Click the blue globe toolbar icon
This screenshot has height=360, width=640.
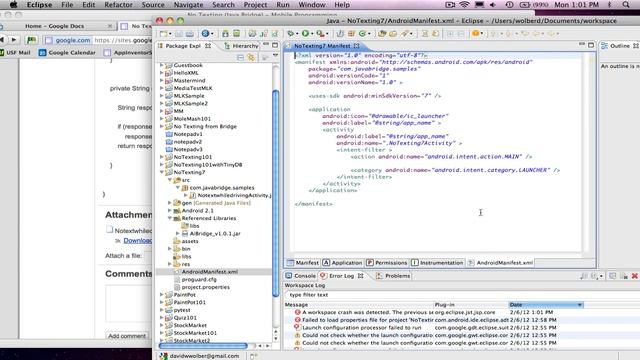coord(205,33)
